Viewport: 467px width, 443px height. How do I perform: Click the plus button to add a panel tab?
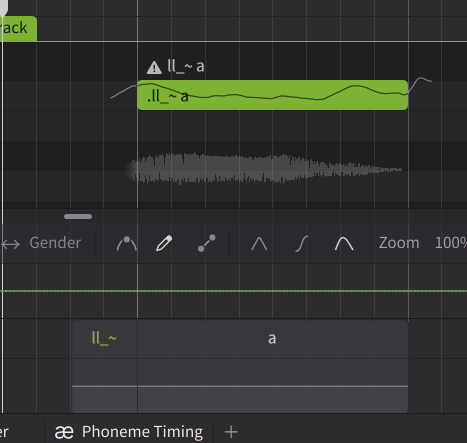coord(231,432)
